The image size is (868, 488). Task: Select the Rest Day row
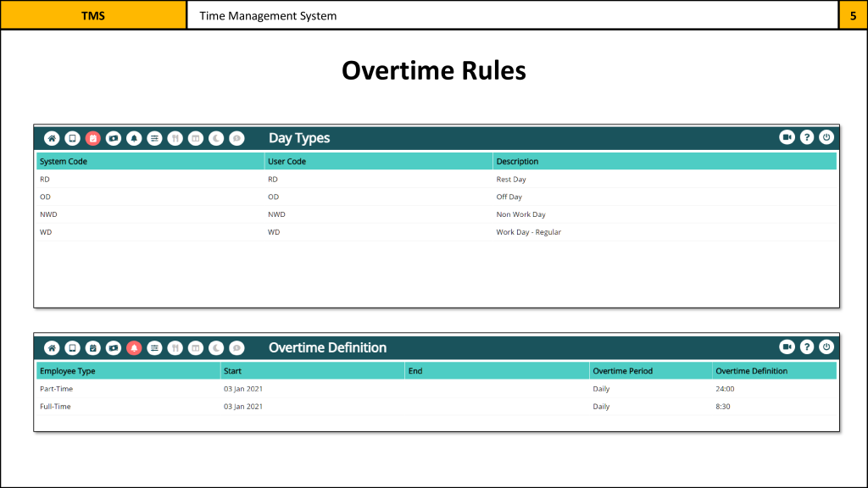click(x=436, y=180)
